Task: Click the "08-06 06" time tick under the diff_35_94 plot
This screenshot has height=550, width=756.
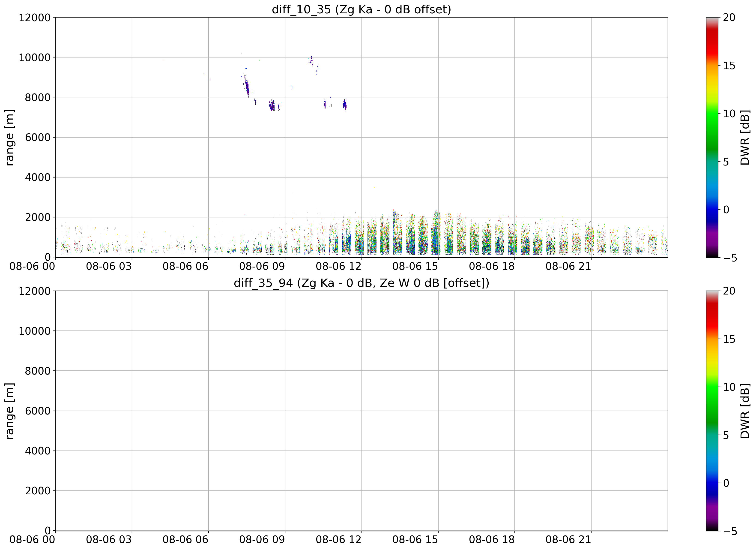Action: click(186, 540)
